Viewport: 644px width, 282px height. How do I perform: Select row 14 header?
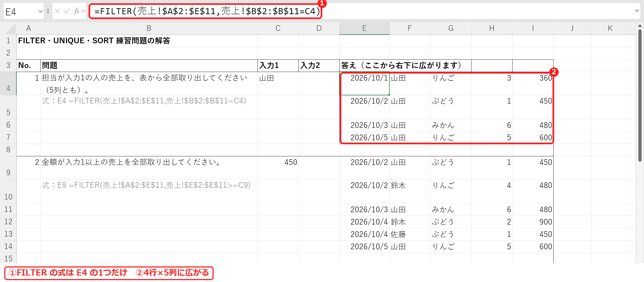coord(8,247)
